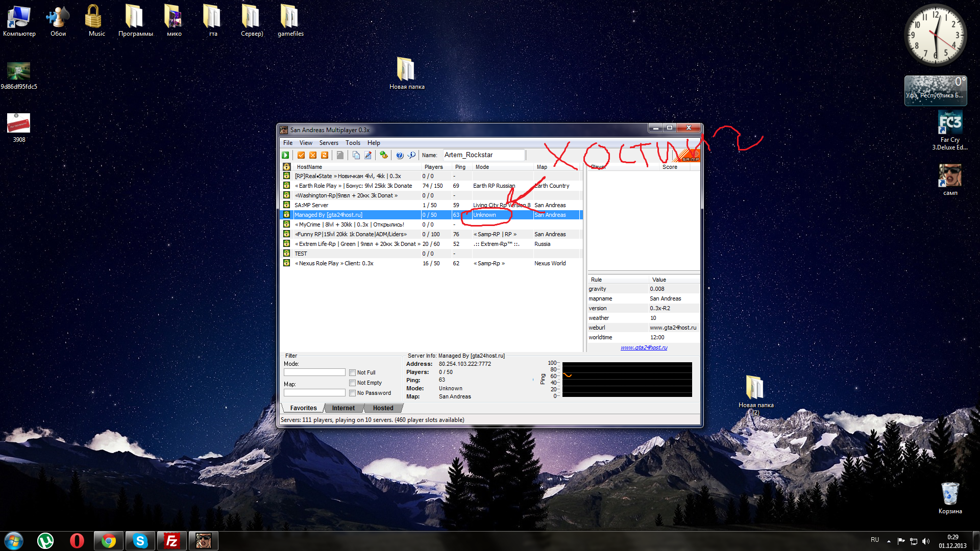Viewport: 980px width, 551px height.
Task: Switch to the Favorites tab
Action: point(303,408)
